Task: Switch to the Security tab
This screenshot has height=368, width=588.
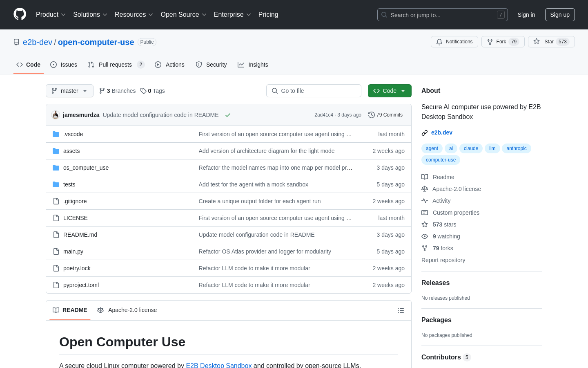Action: coord(212,65)
